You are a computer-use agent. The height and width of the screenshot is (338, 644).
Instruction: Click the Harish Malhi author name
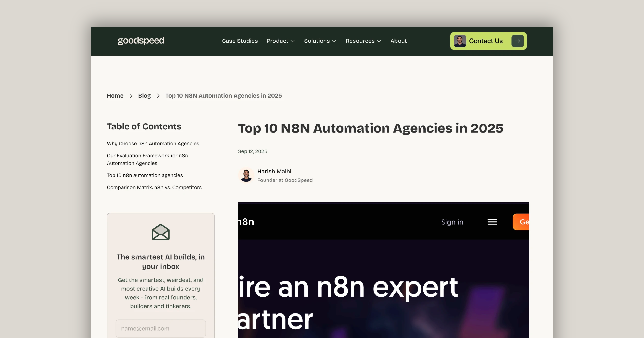tap(274, 171)
